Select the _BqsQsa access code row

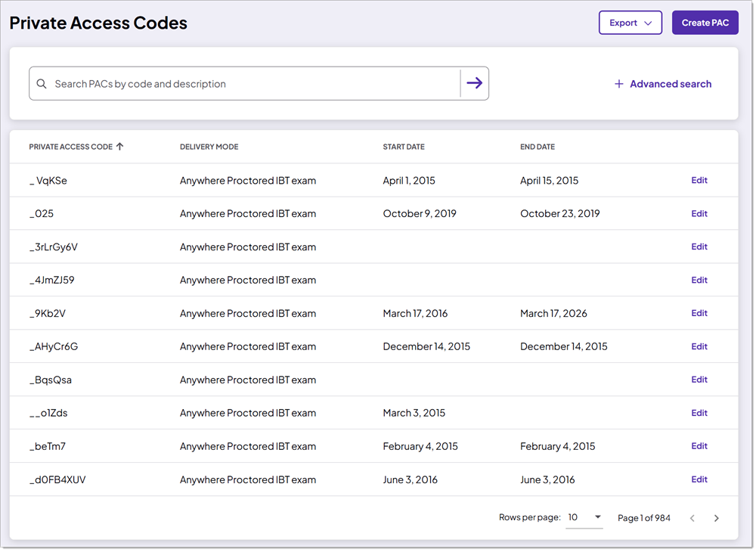(x=51, y=380)
